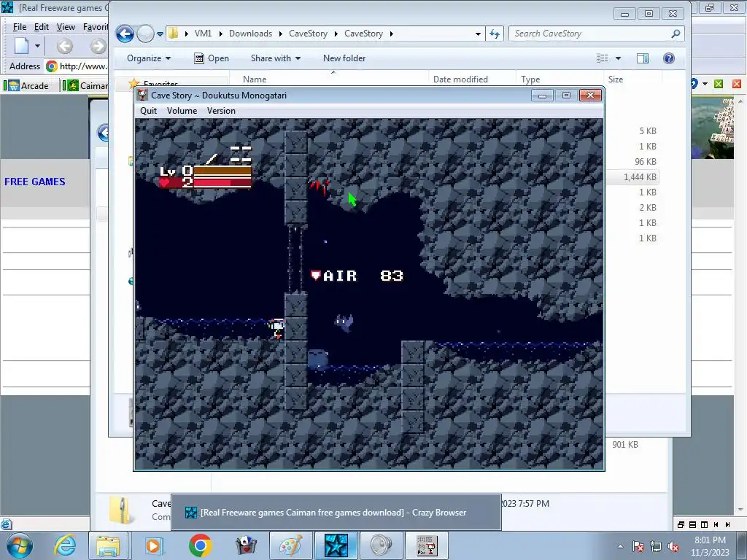Open the Volume menu in Cave Story
747x560 pixels.
click(x=182, y=111)
